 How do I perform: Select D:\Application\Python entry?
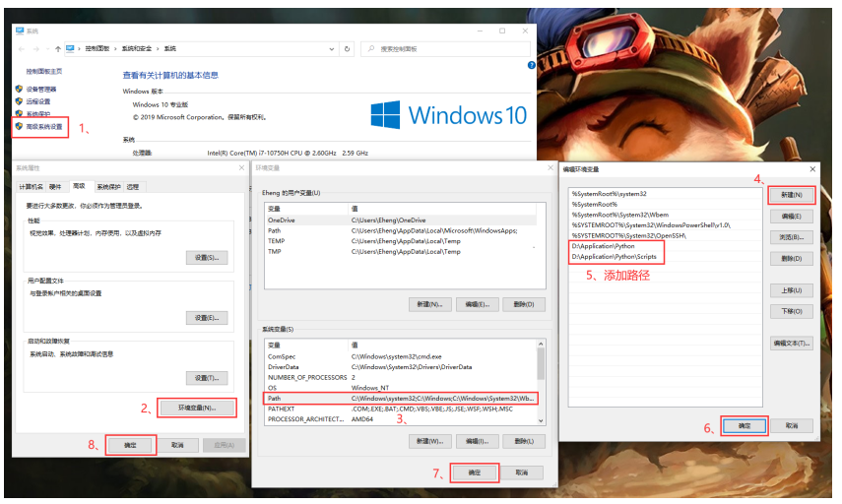[665, 246]
